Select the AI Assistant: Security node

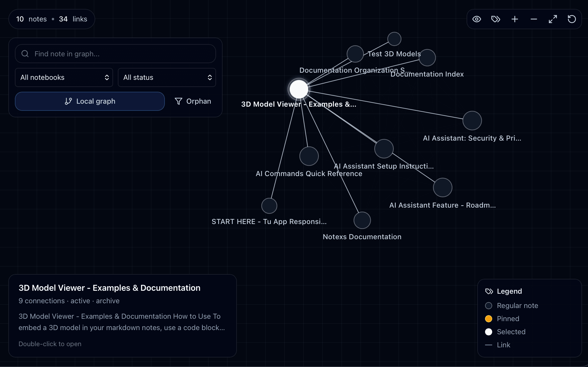(472, 121)
